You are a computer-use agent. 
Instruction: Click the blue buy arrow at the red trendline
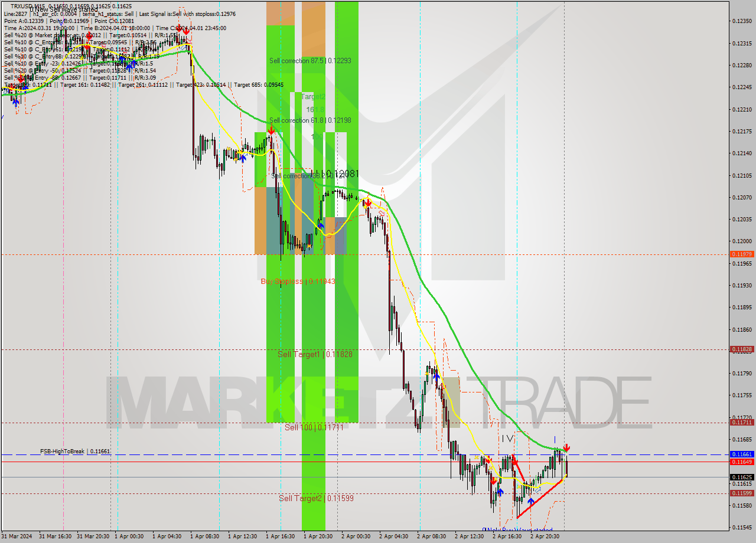(530, 502)
